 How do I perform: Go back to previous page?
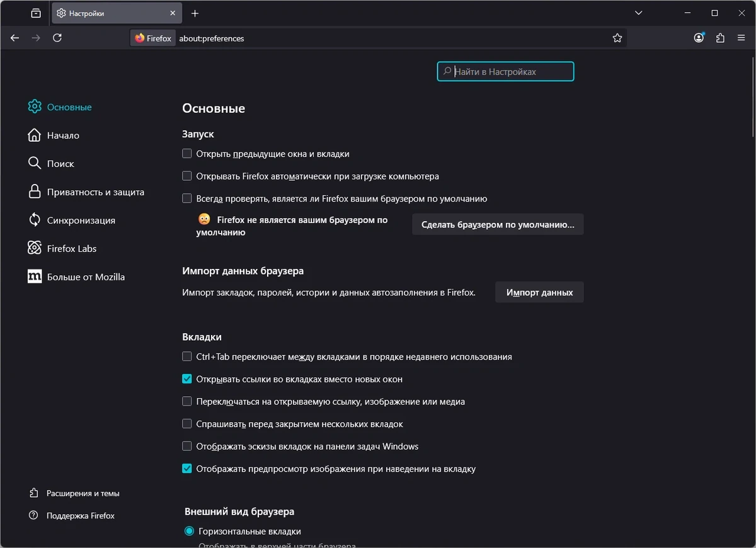(15, 38)
